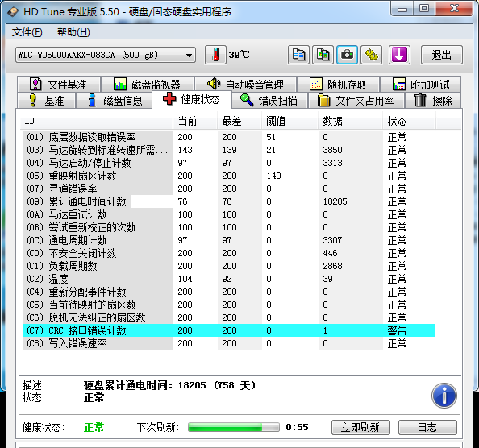Select row (09) 累计通电时间计数

[229, 201]
